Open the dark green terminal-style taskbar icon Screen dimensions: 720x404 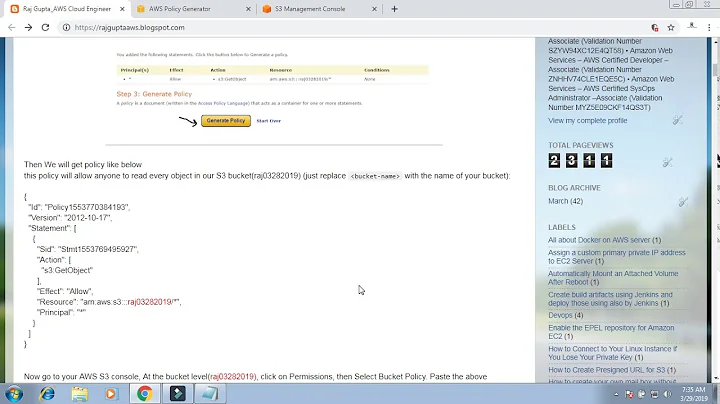(x=178, y=394)
